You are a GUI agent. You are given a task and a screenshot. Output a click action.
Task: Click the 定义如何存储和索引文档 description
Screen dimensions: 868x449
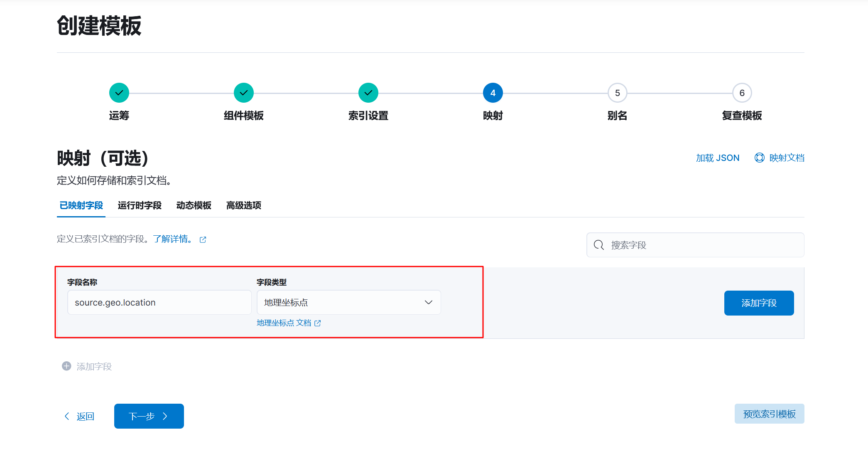point(114,180)
